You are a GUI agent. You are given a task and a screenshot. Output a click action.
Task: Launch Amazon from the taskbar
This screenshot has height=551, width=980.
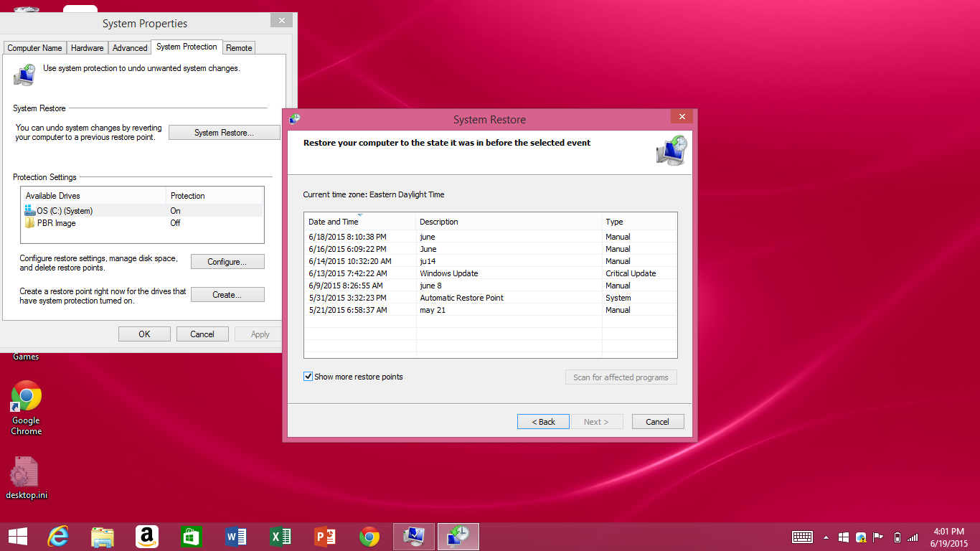pyautogui.click(x=147, y=536)
